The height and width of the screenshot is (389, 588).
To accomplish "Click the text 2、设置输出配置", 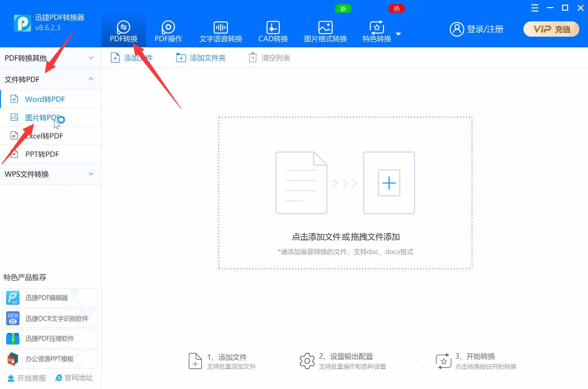I will pos(346,356).
